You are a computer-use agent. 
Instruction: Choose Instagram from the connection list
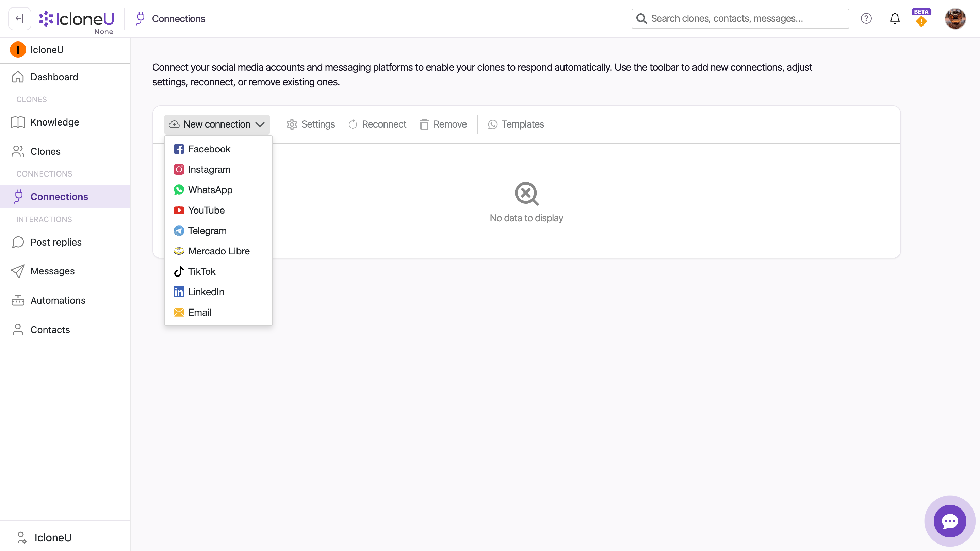218,170
